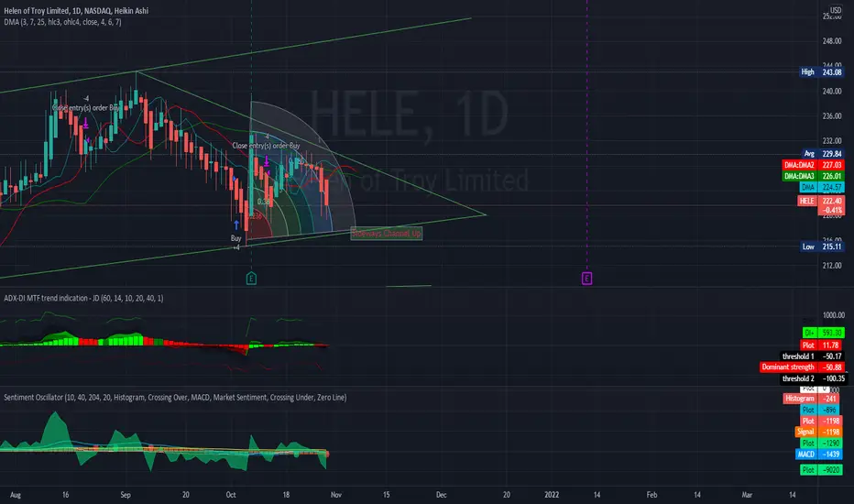Open the purple projected earnings E marker
Viewport: 854px width, 504px height.
point(586,279)
